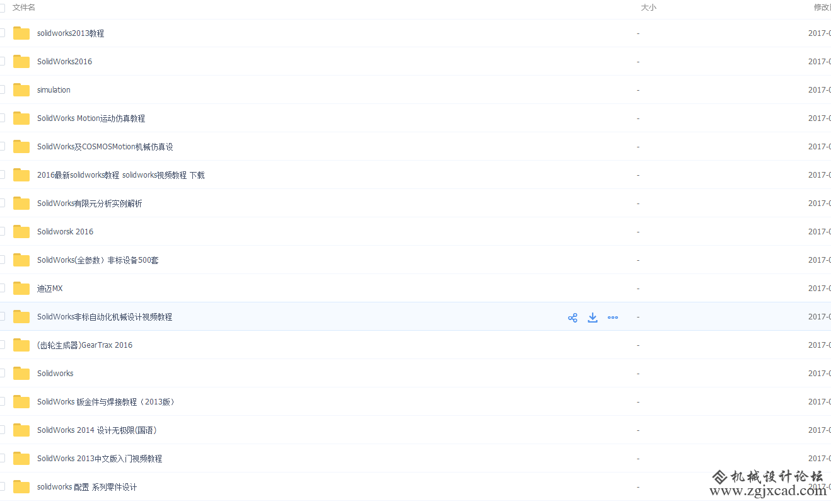Click folder icon of 2016最新solidworks教程
Viewport: 831px width, 504px height.
(x=21, y=175)
